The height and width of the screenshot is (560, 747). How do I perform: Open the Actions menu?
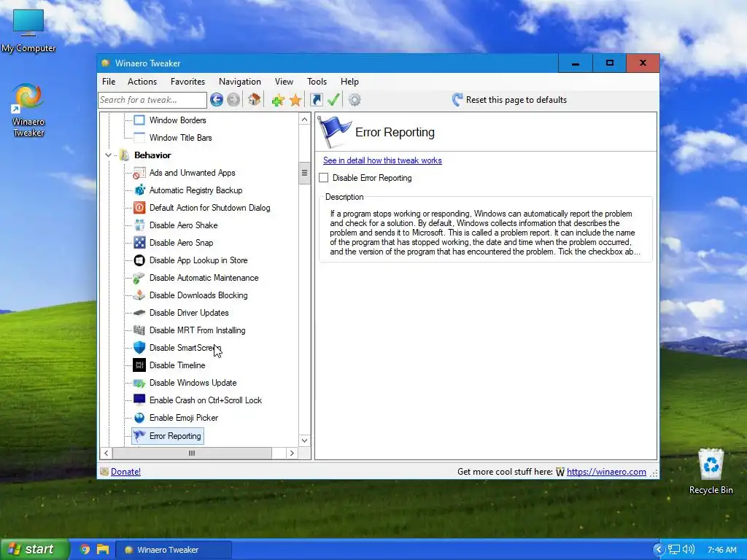[x=142, y=82]
